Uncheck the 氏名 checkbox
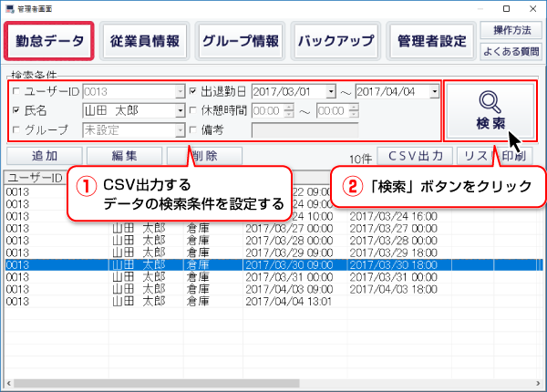Image resolution: width=547 pixels, height=392 pixels. pos(14,110)
